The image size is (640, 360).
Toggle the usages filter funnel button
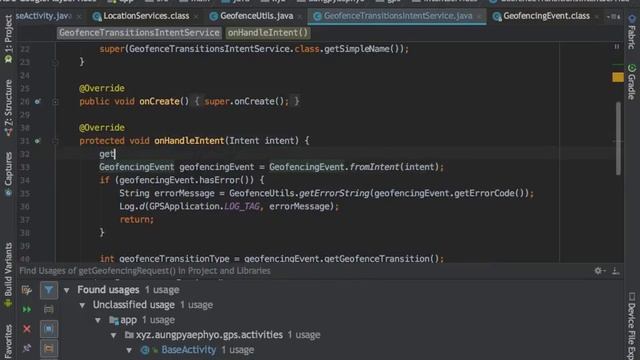[49, 290]
